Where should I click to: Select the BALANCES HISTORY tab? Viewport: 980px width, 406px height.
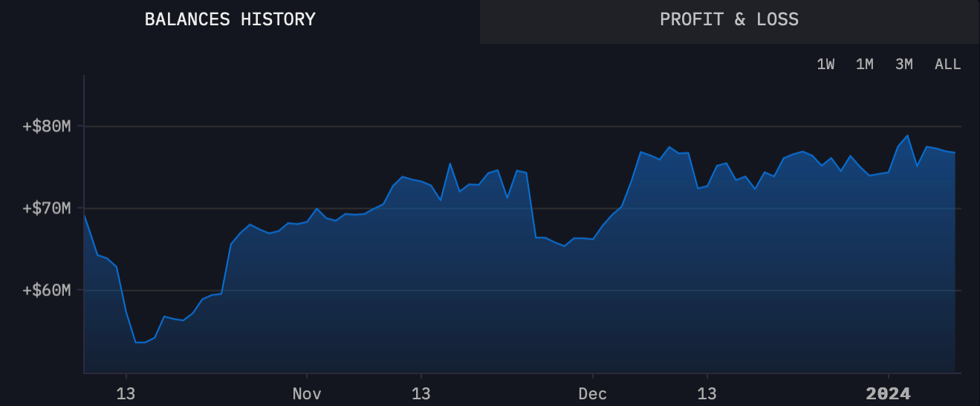(x=230, y=20)
